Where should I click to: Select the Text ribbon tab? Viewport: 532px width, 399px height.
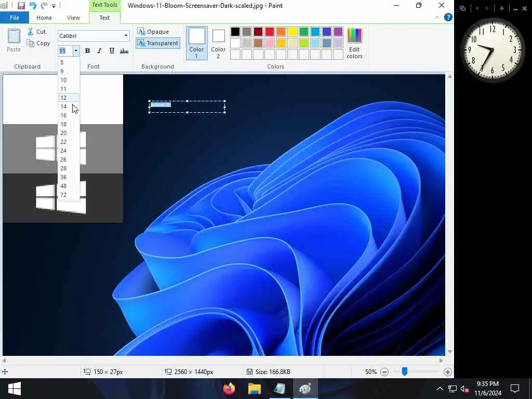(104, 18)
